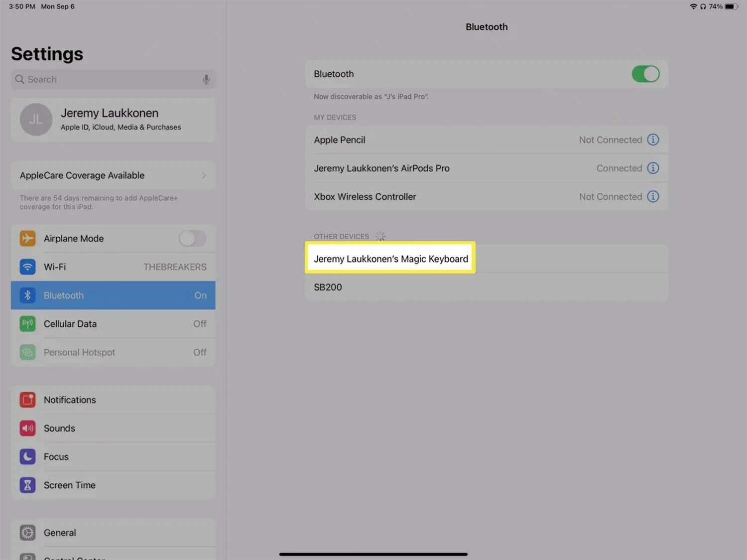Select Bluetooth in the sidebar

tap(113, 295)
